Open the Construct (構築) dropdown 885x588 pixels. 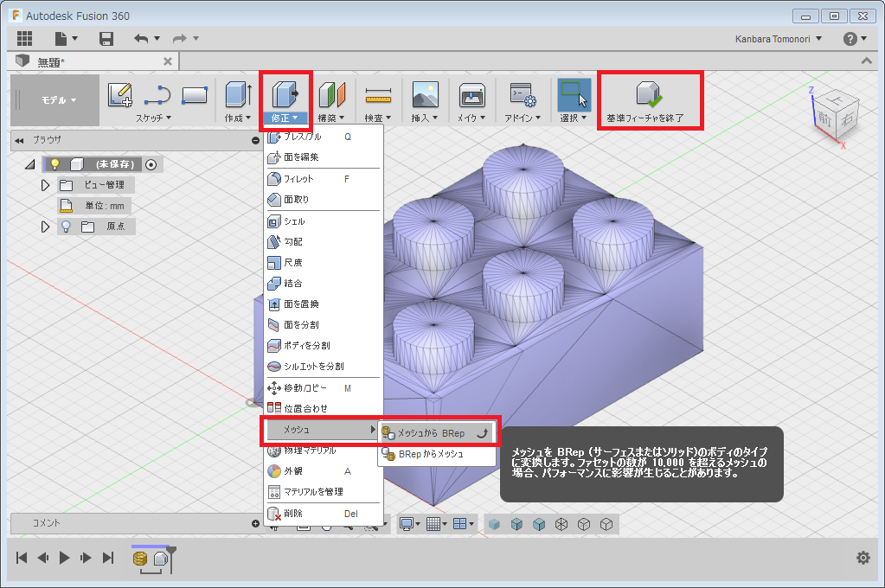[331, 118]
